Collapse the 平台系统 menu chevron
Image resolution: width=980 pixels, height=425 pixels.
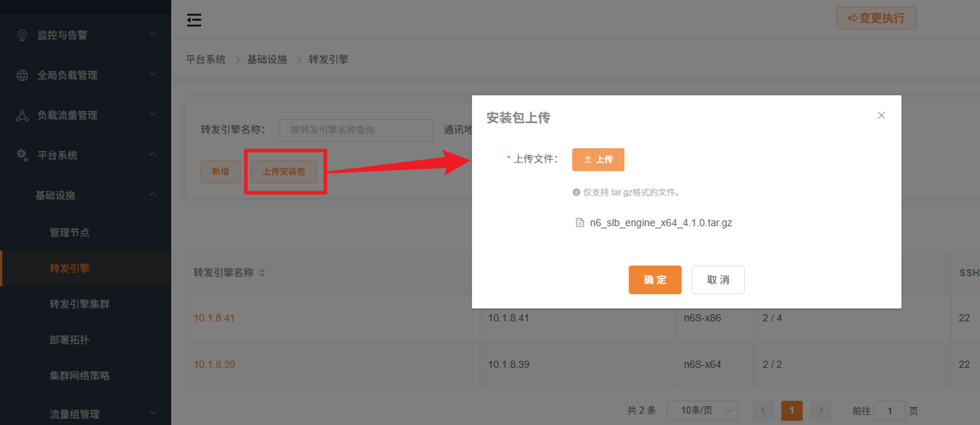pos(153,154)
